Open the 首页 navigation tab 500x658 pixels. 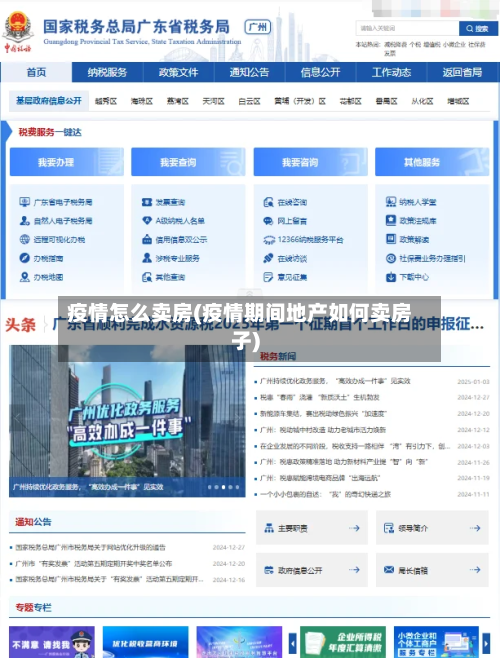(x=37, y=72)
